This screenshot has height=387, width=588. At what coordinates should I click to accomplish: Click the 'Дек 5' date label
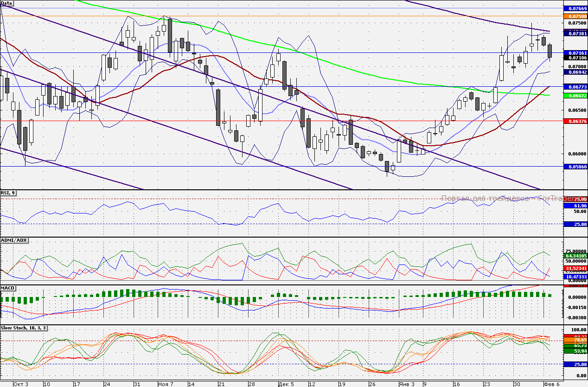click(x=286, y=384)
